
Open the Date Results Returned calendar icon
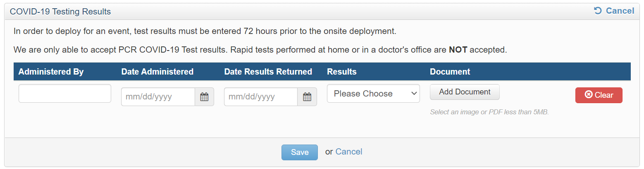coord(307,97)
